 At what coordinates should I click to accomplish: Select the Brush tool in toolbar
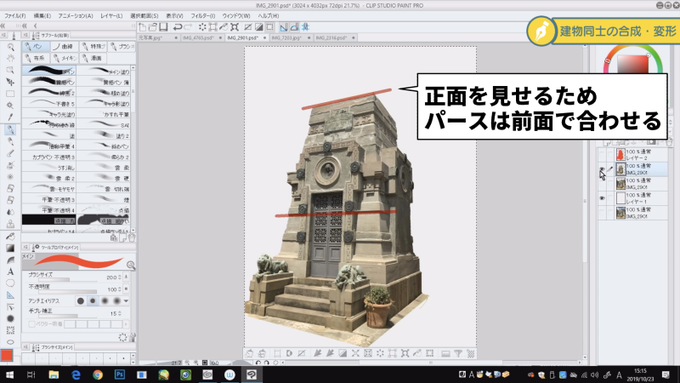pyautogui.click(x=10, y=153)
